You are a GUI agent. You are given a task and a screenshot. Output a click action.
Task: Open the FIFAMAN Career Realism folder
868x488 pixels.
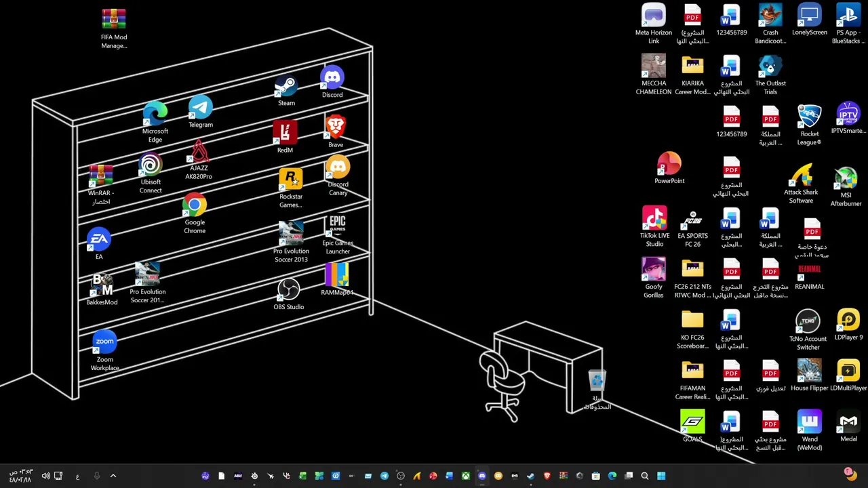(x=692, y=380)
